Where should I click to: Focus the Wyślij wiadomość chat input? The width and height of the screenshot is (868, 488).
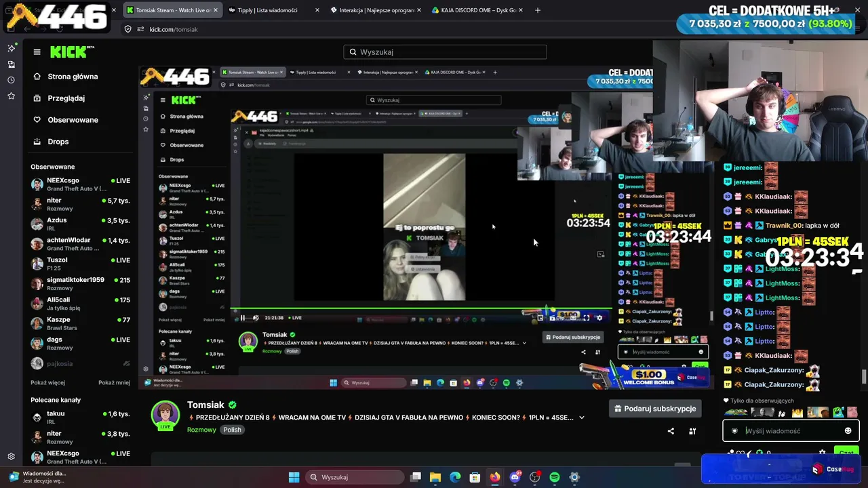click(x=791, y=430)
